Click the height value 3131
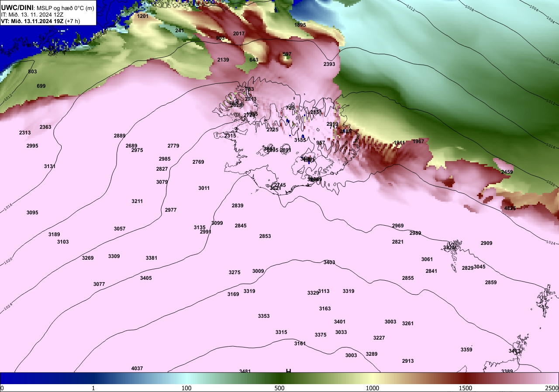Image resolution: width=559 pixels, height=392 pixels. tap(50, 166)
